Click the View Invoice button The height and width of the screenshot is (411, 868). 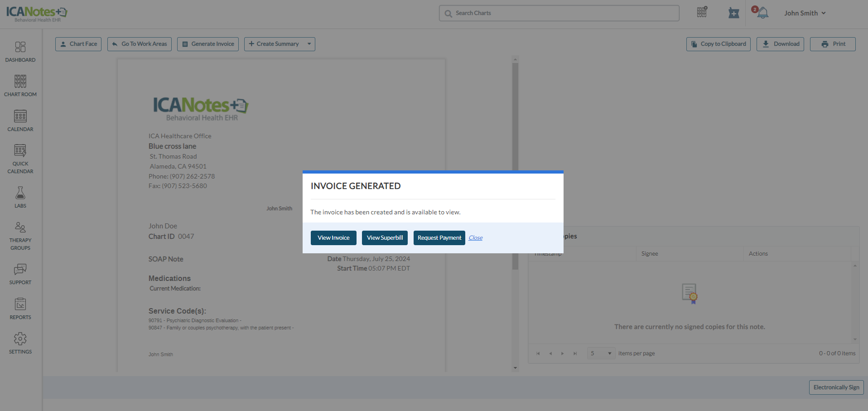333,238
